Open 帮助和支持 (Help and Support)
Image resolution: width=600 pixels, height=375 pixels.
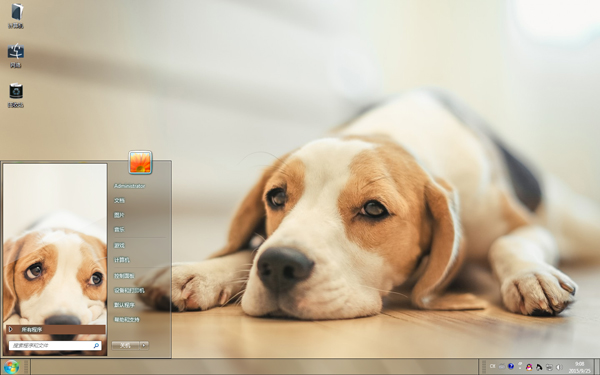(127, 320)
